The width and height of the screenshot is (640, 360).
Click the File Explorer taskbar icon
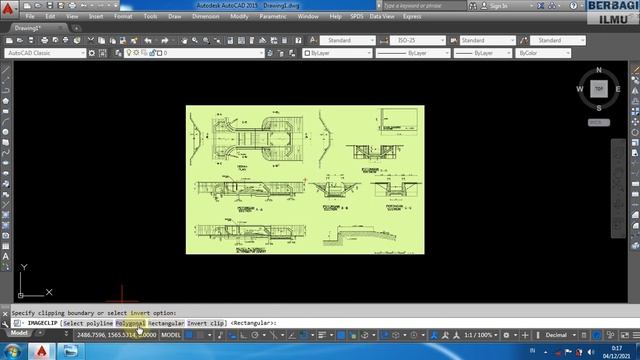click(x=70, y=351)
